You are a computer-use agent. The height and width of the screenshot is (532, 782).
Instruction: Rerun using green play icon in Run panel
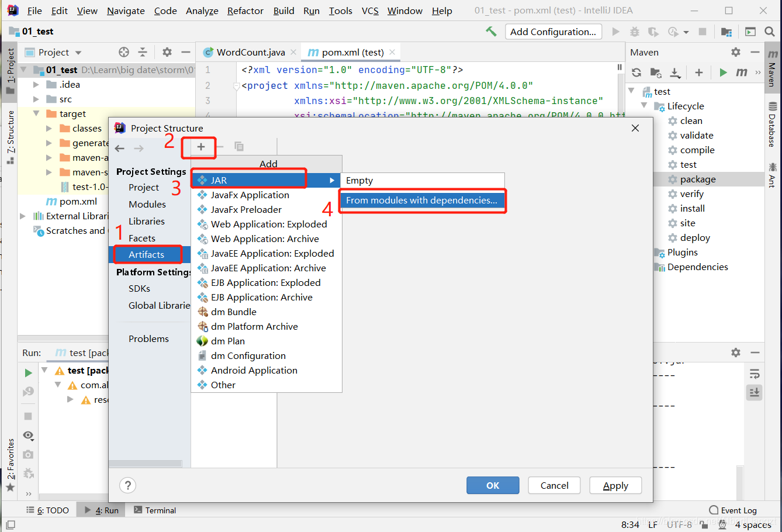28,372
